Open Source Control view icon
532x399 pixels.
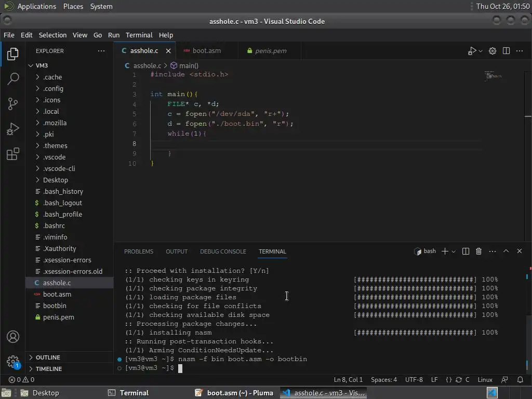click(x=12, y=104)
